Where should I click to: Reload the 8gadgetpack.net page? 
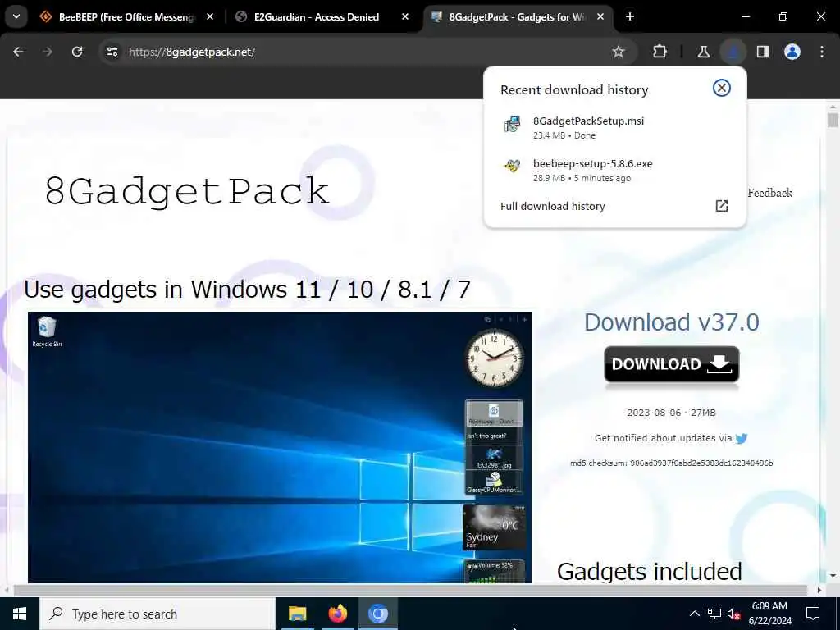pyautogui.click(x=77, y=52)
